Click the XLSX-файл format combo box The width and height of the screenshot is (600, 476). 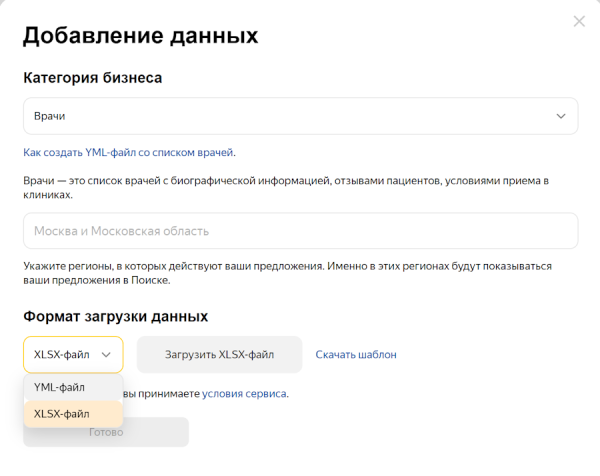click(63, 354)
